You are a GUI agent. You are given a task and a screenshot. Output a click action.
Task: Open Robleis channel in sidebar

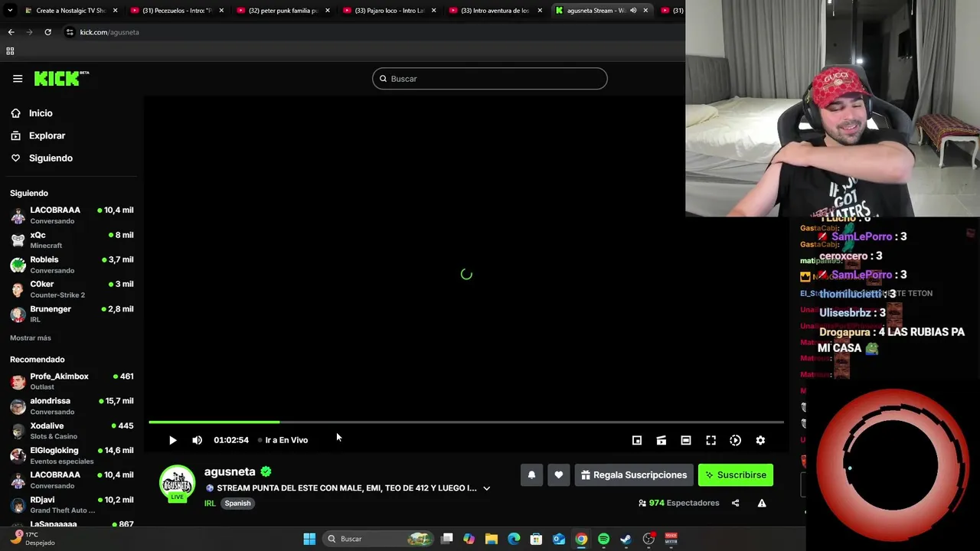click(x=72, y=265)
